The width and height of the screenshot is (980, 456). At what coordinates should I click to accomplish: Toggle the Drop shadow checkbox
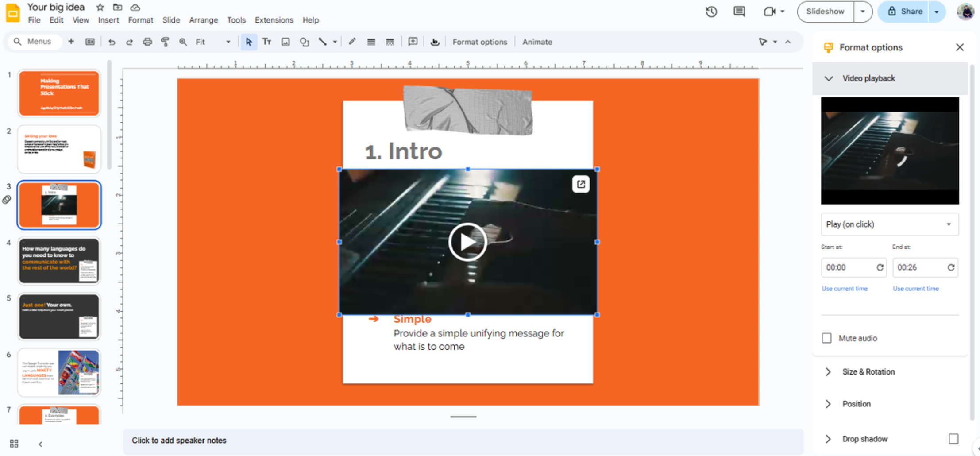(x=953, y=439)
